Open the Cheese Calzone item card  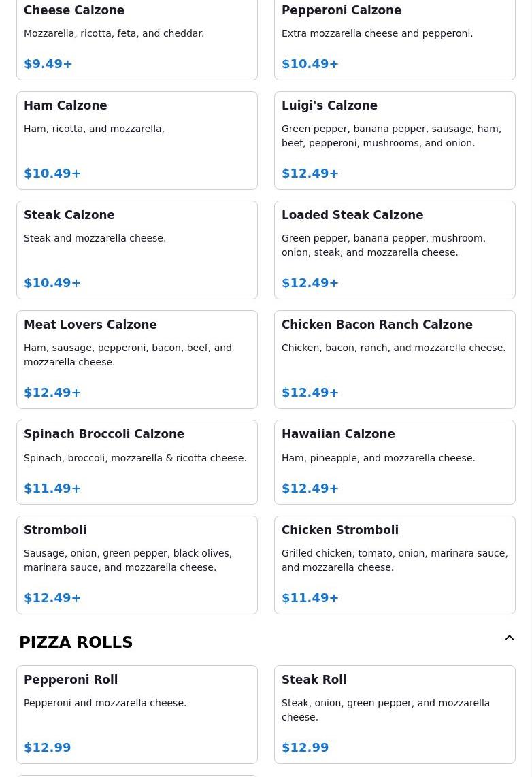point(137,38)
